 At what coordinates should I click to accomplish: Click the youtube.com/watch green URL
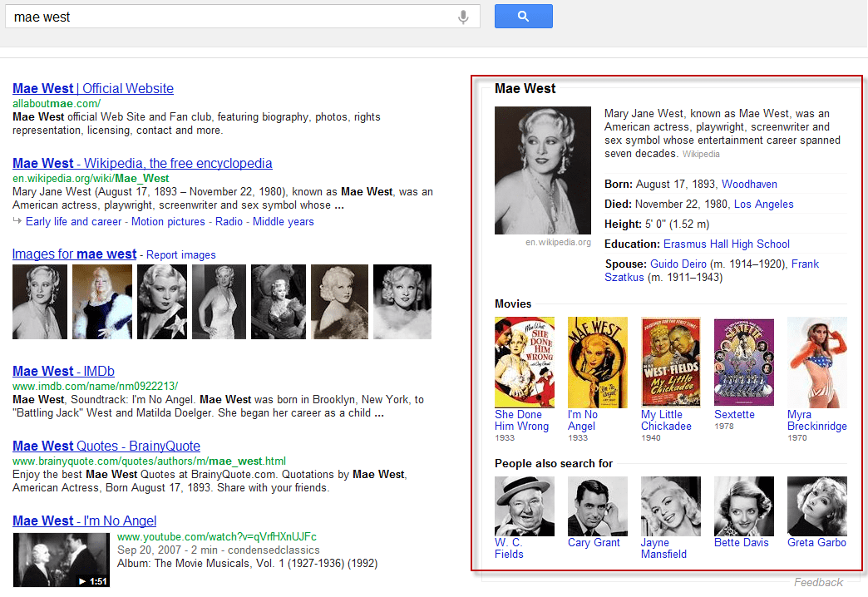[217, 536]
